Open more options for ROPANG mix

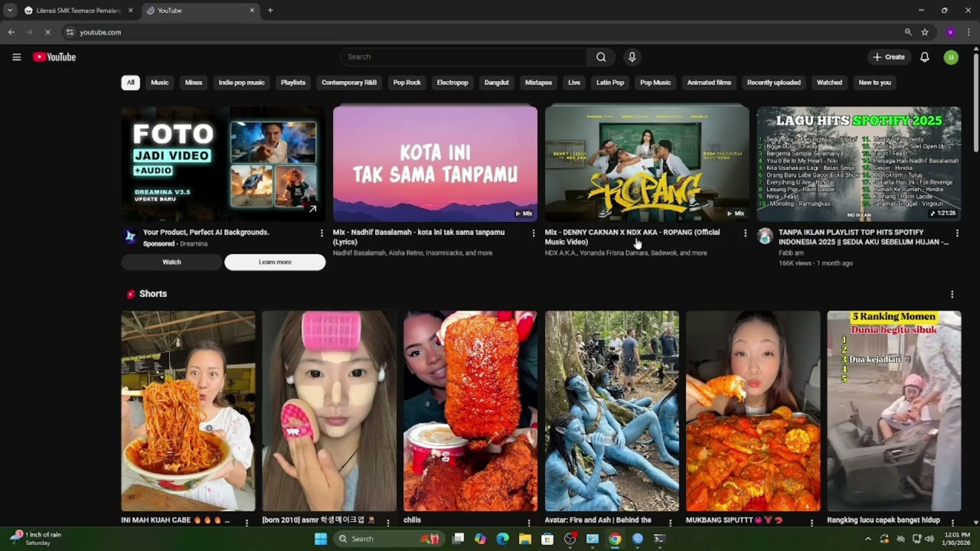(x=746, y=233)
